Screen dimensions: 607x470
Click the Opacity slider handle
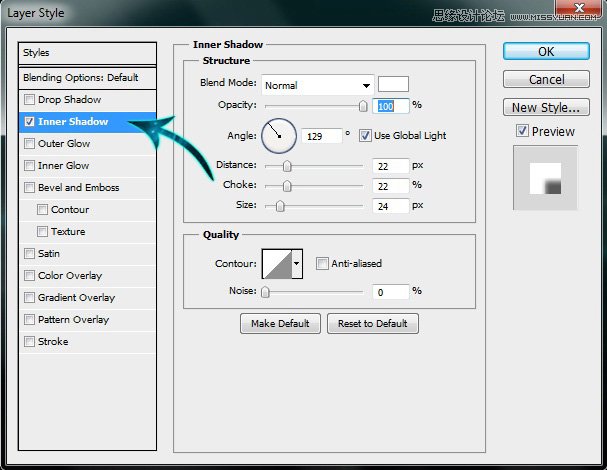[363, 105]
